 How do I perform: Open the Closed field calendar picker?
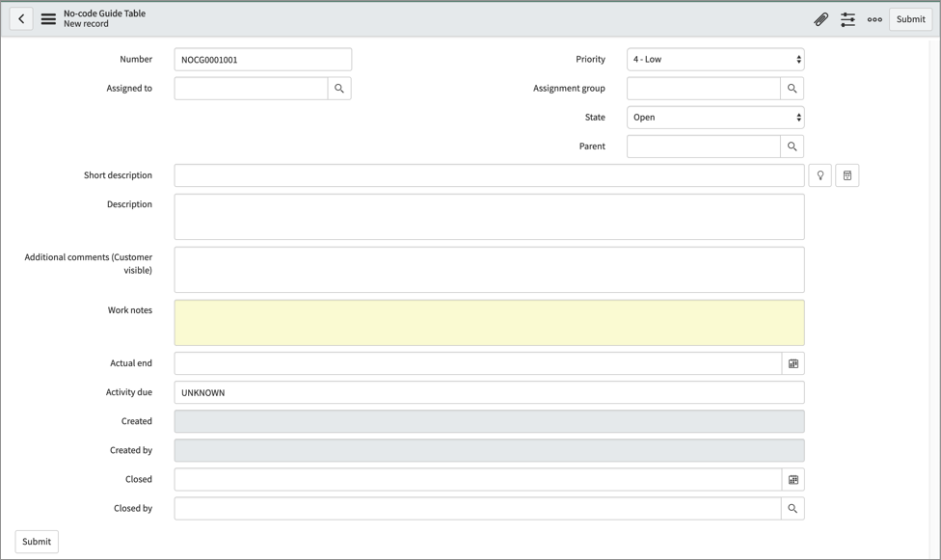click(793, 479)
